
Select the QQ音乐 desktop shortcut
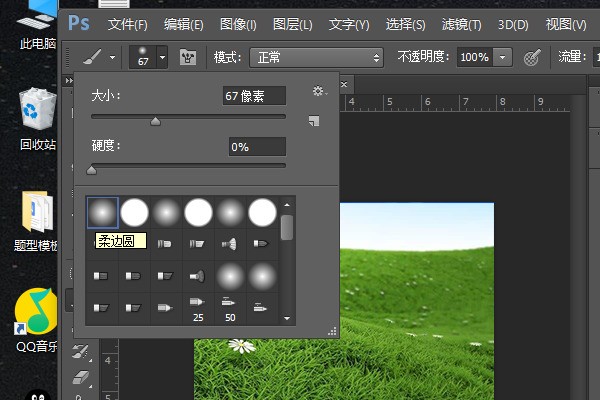coord(36,321)
